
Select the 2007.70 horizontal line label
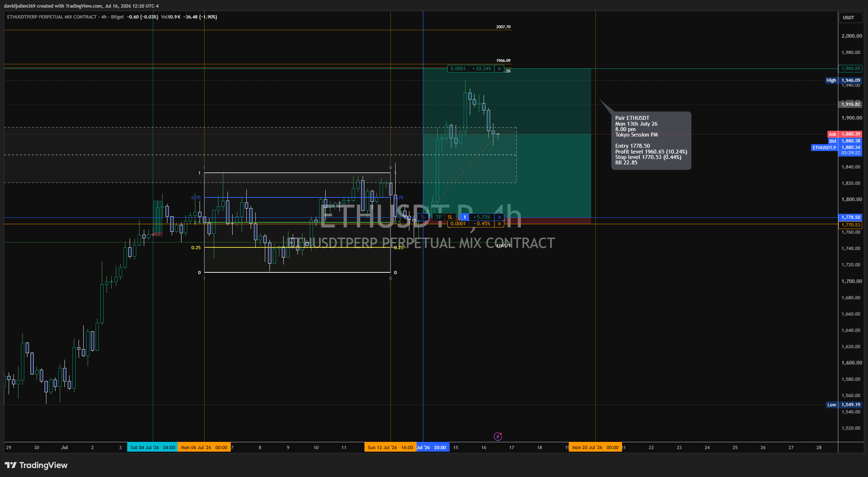coord(503,27)
